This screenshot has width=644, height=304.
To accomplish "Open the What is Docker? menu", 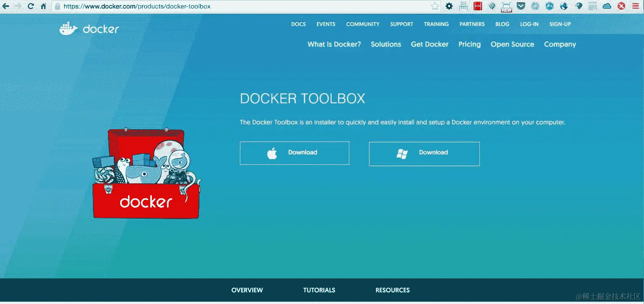I will [x=334, y=44].
